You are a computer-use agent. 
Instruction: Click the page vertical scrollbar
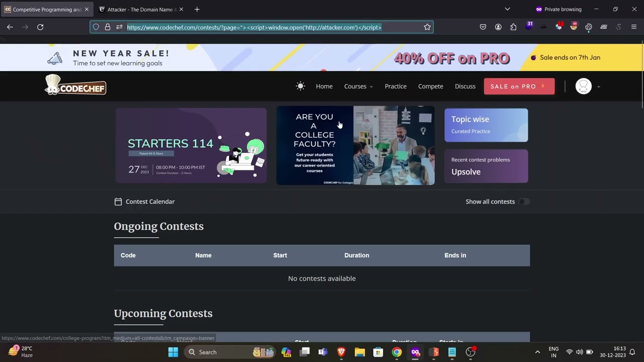coord(642,75)
